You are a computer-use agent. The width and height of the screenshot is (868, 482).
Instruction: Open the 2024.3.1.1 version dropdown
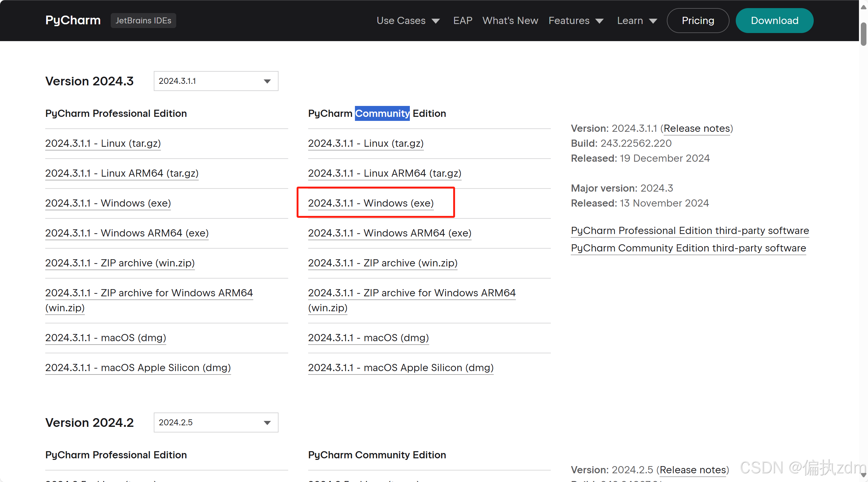coord(216,81)
